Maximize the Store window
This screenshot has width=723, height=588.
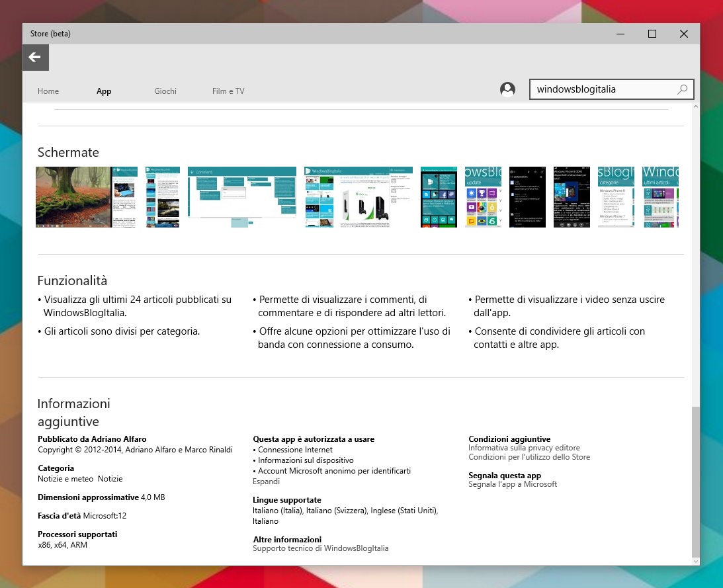click(x=652, y=34)
